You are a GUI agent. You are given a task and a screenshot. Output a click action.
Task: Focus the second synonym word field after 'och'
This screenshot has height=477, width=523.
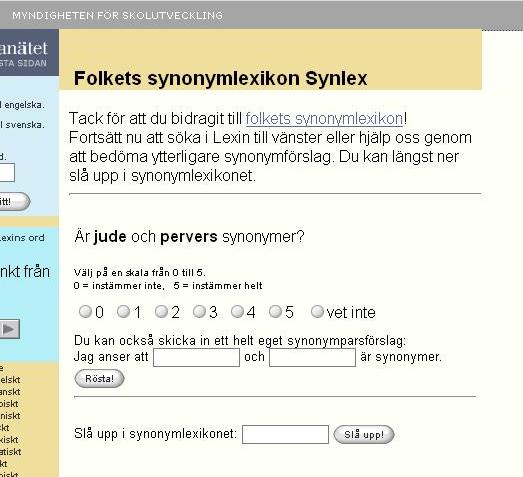[313, 357]
